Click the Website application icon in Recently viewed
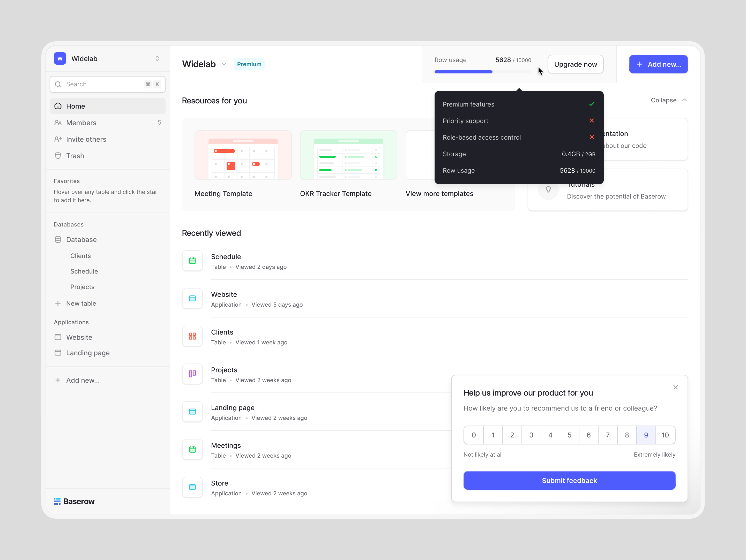This screenshot has width=746, height=560. [192, 299]
